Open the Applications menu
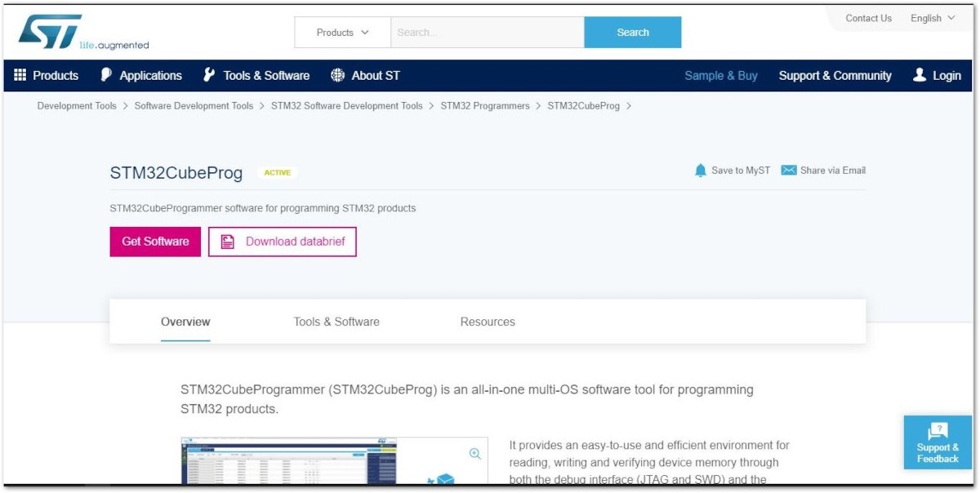Image resolution: width=980 pixels, height=493 pixels. coord(141,75)
